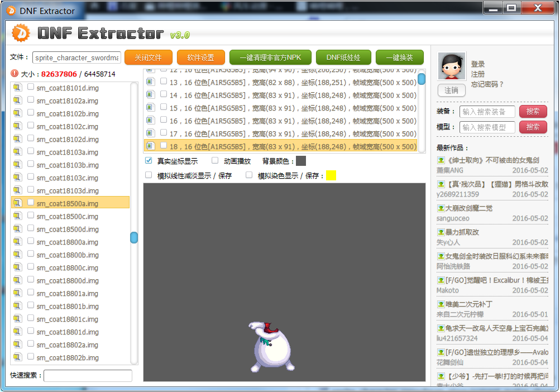Click the 快速搜索 input field
The image size is (560, 392).
click(88, 375)
